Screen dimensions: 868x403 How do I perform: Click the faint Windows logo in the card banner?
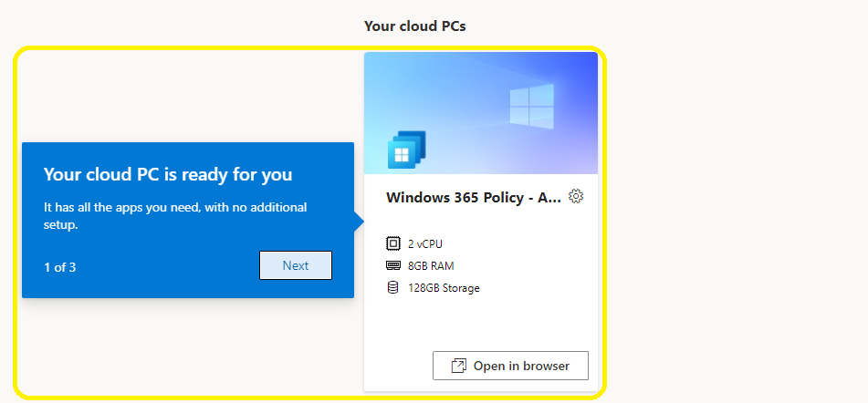point(531,107)
